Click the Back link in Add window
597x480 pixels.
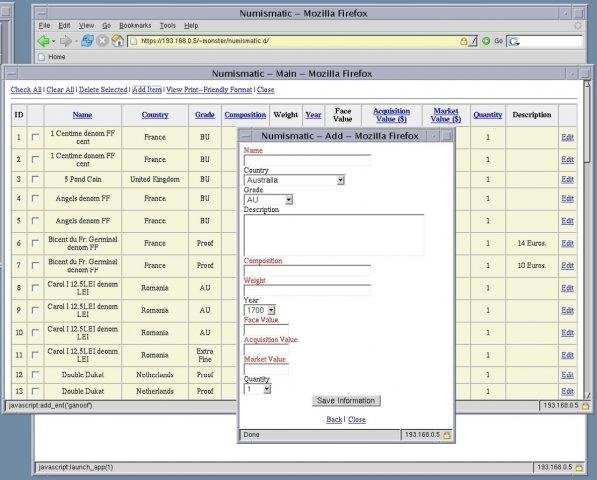tap(334, 419)
